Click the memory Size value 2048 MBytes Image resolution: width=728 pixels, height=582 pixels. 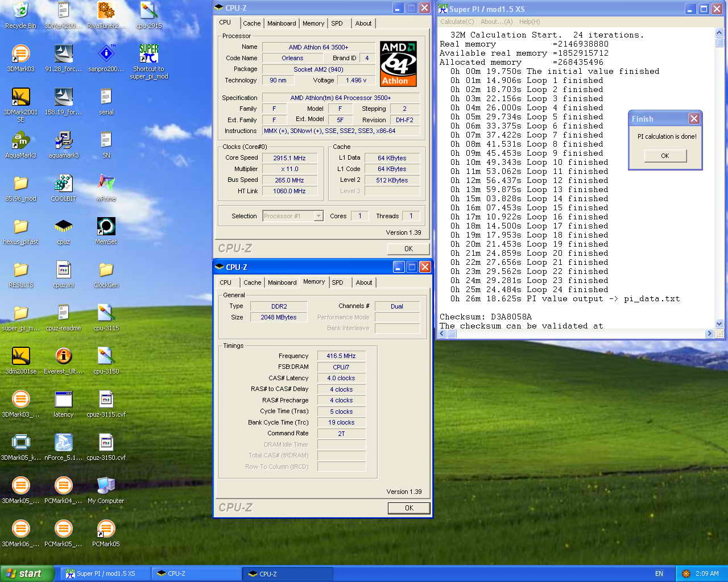(279, 317)
